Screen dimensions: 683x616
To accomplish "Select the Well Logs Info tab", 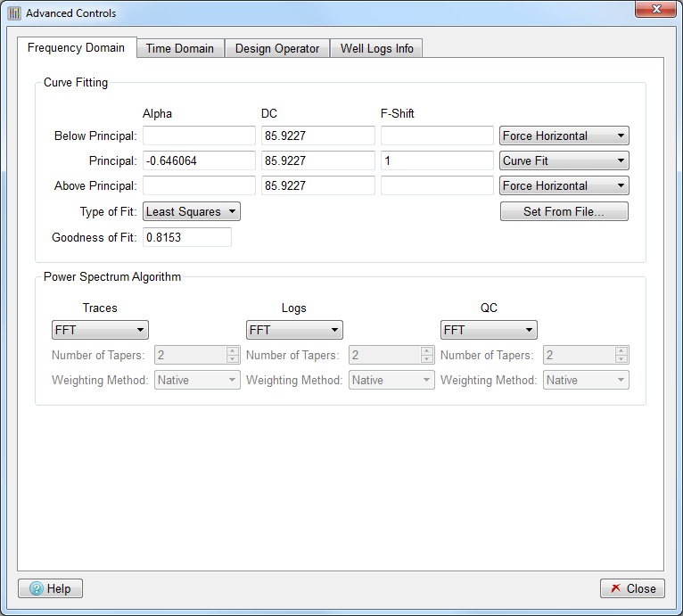I will [x=377, y=48].
